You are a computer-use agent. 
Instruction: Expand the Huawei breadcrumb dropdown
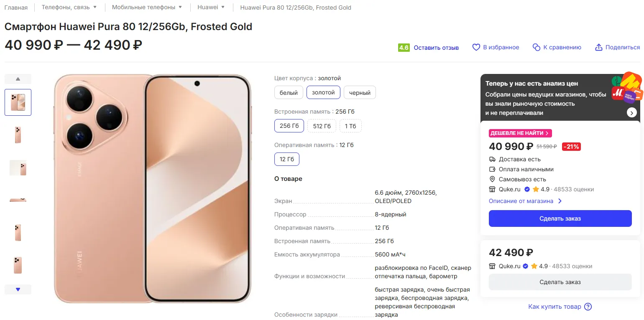tap(223, 7)
